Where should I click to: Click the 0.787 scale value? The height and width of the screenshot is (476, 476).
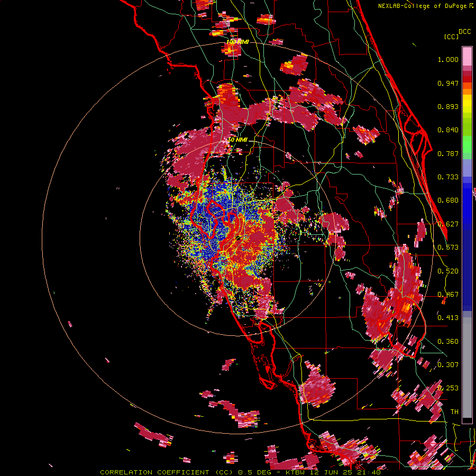(448, 153)
